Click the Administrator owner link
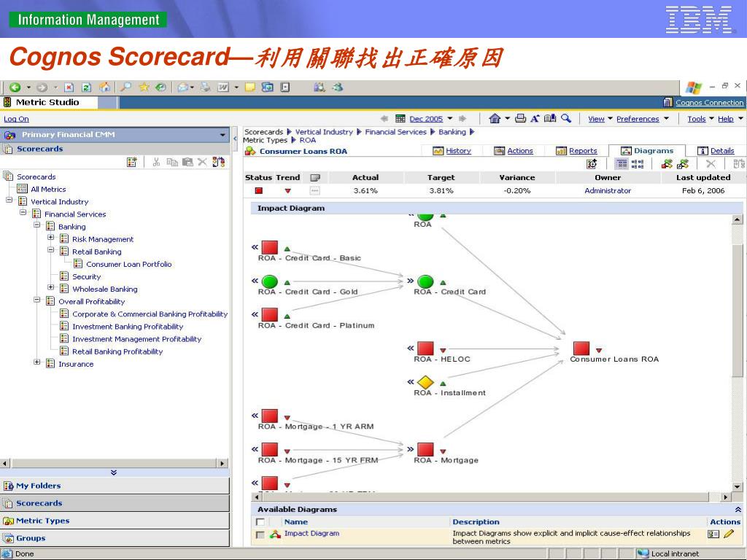Screen dimensions: 747x560 point(608,190)
